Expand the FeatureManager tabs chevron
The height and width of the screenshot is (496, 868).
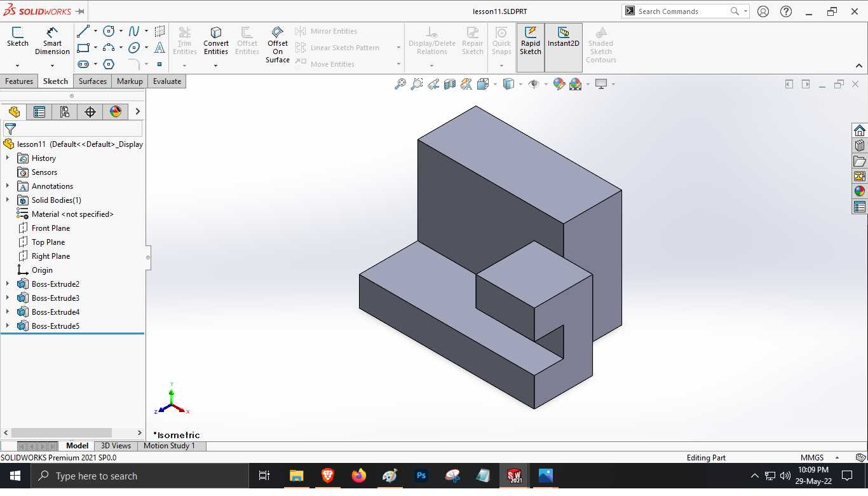[137, 112]
